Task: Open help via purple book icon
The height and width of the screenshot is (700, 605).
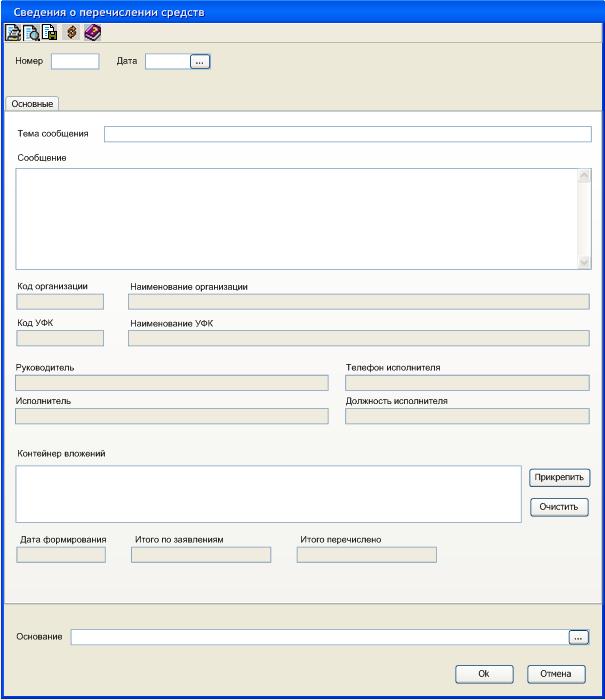Action: 92,33
